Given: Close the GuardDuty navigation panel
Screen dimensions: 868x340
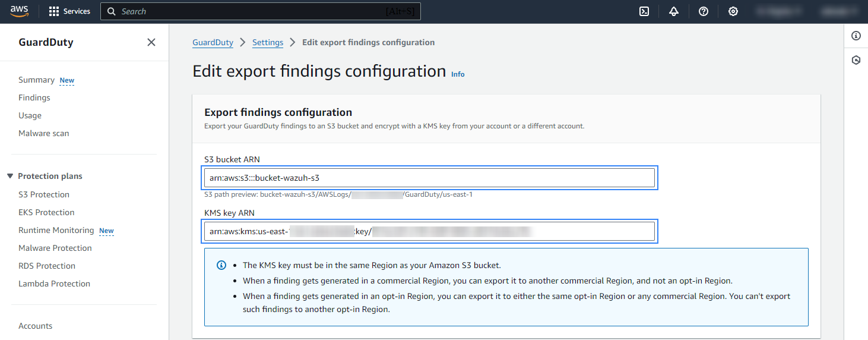Looking at the screenshot, I should [151, 42].
